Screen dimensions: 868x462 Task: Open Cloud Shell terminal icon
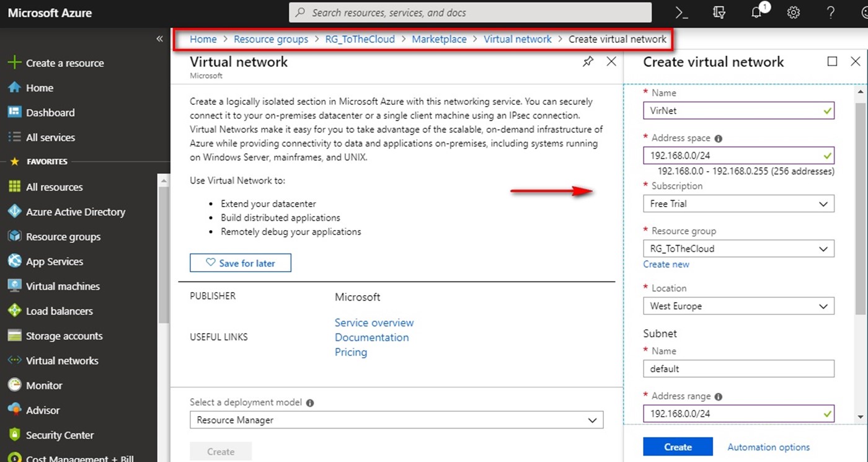point(682,12)
